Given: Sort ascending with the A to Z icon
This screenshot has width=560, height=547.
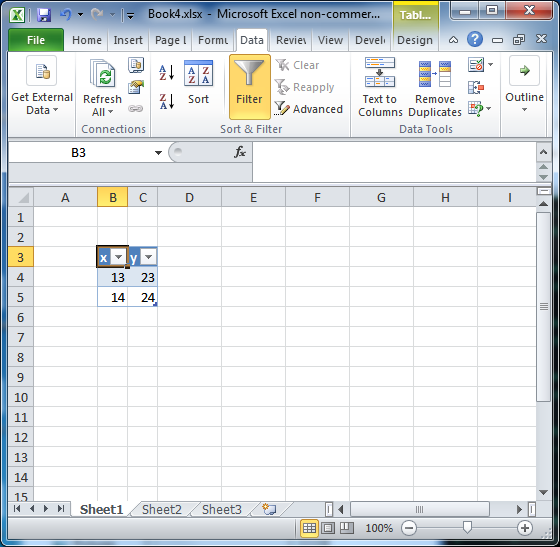Looking at the screenshot, I should click(166, 72).
